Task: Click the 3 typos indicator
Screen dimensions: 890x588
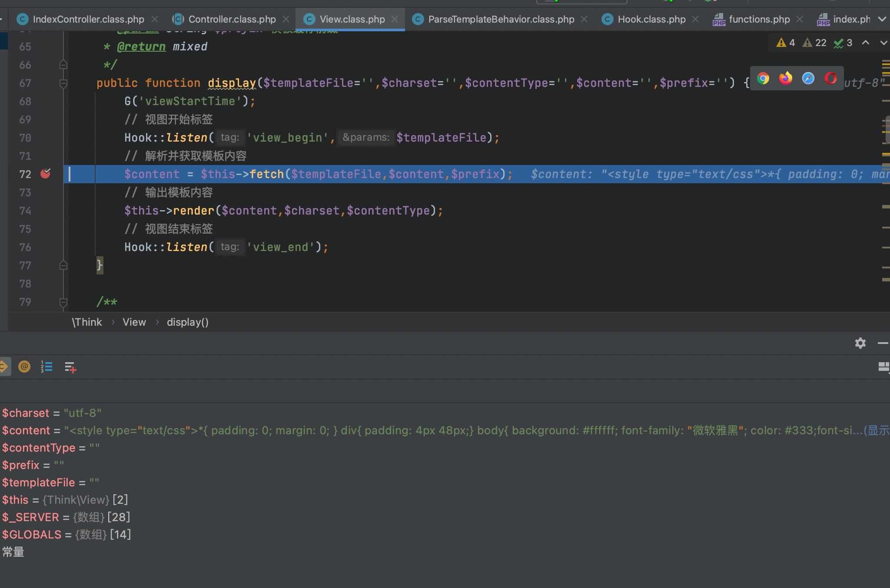Action: [x=843, y=43]
